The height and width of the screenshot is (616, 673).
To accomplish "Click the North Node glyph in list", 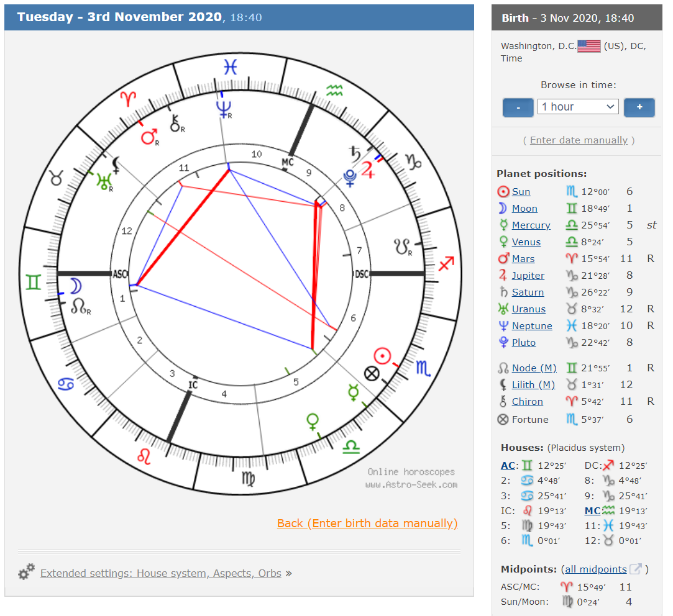I will point(503,368).
